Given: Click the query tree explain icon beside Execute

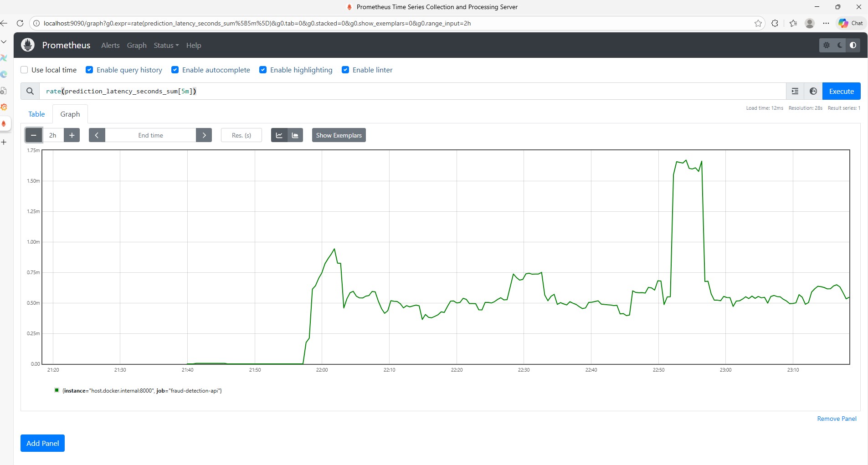Looking at the screenshot, I should point(795,91).
